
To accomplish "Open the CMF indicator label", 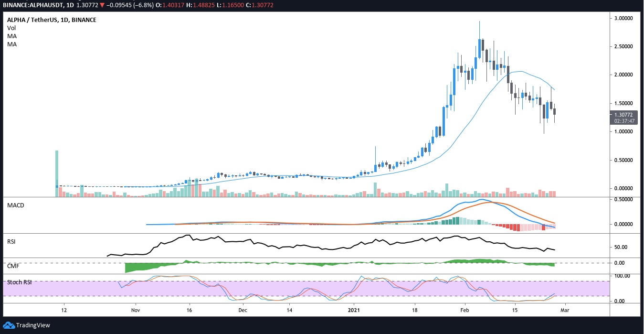I will click(x=13, y=266).
